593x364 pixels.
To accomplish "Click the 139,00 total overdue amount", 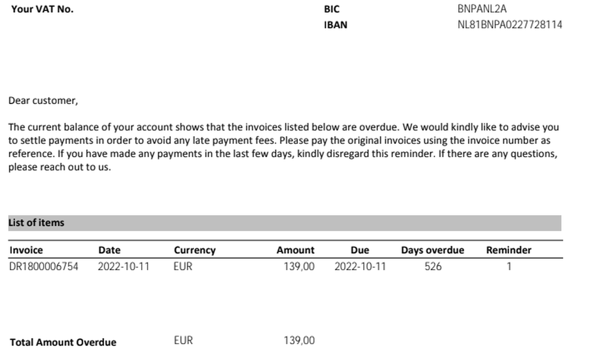I will (299, 341).
